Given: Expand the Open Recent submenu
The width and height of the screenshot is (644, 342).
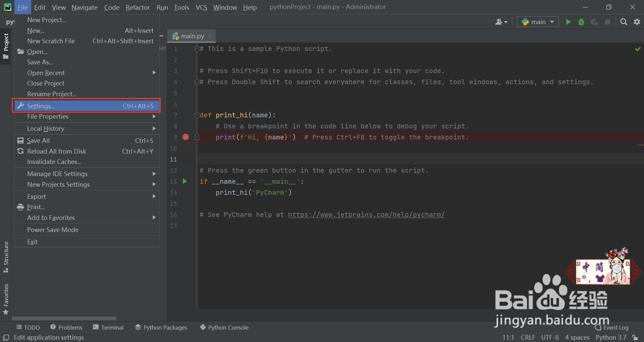Looking at the screenshot, I should (87, 73).
